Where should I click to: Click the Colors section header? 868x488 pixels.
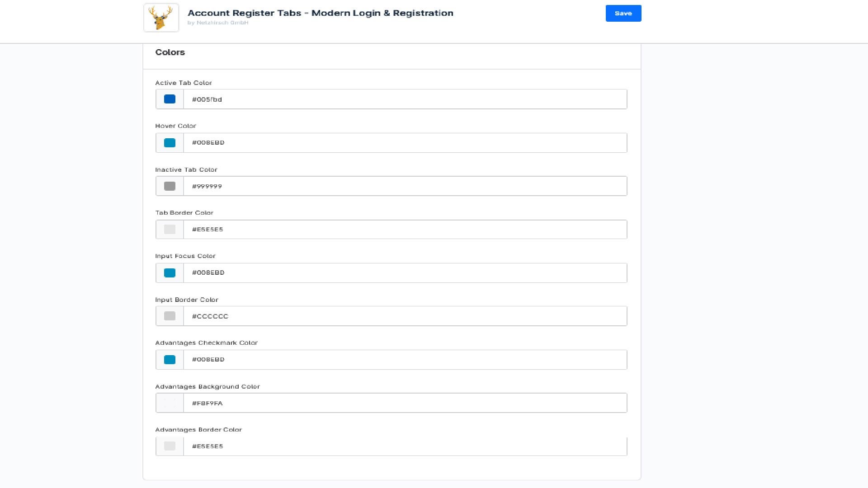point(170,52)
